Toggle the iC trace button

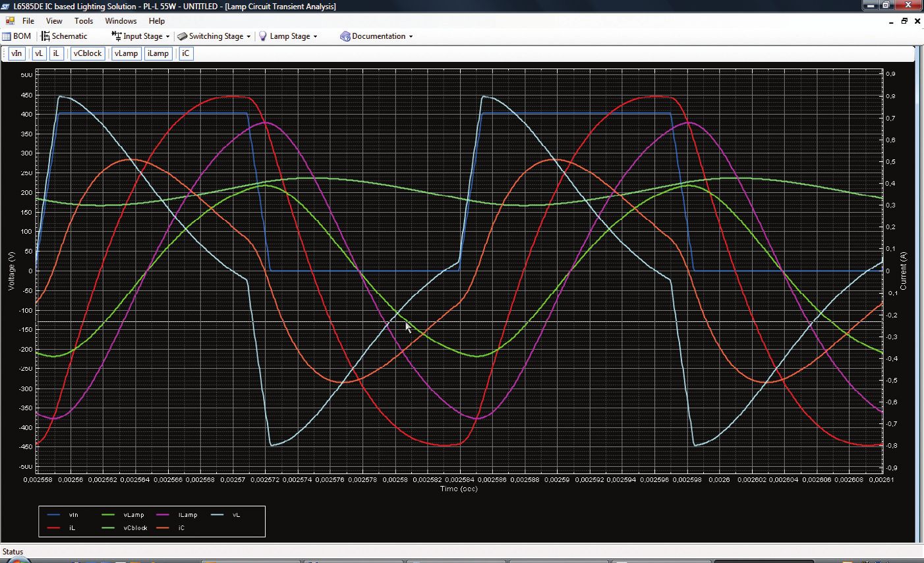186,53
